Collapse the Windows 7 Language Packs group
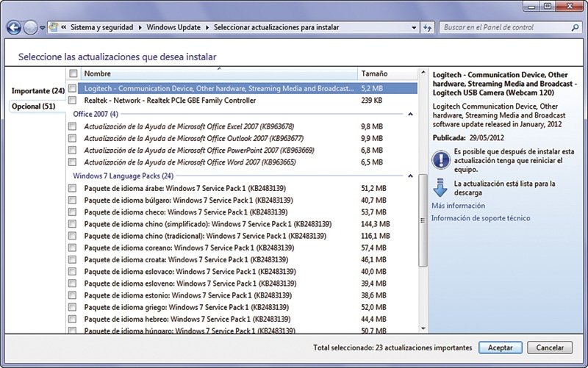 click(410, 176)
